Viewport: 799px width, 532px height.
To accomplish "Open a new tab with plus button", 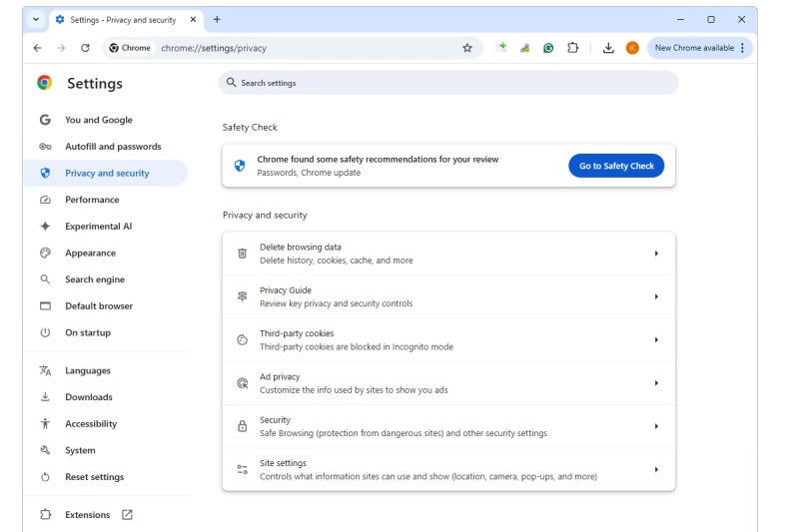I will pos(217,19).
